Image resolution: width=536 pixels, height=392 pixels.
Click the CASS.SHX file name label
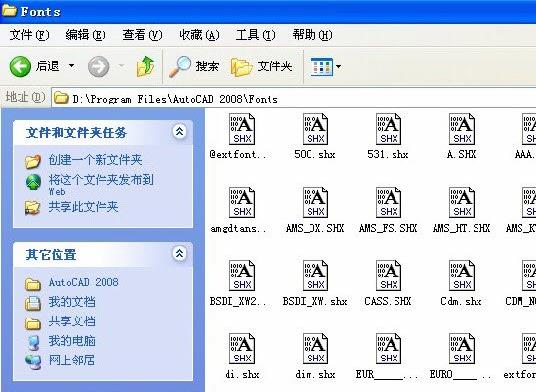(x=388, y=301)
